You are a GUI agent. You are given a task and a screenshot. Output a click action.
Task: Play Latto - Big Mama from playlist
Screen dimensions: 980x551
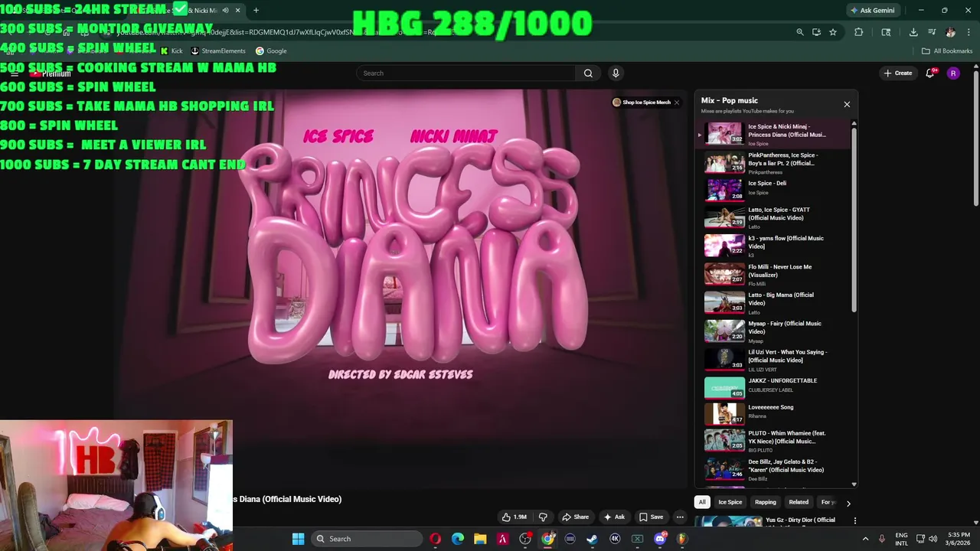(773, 302)
